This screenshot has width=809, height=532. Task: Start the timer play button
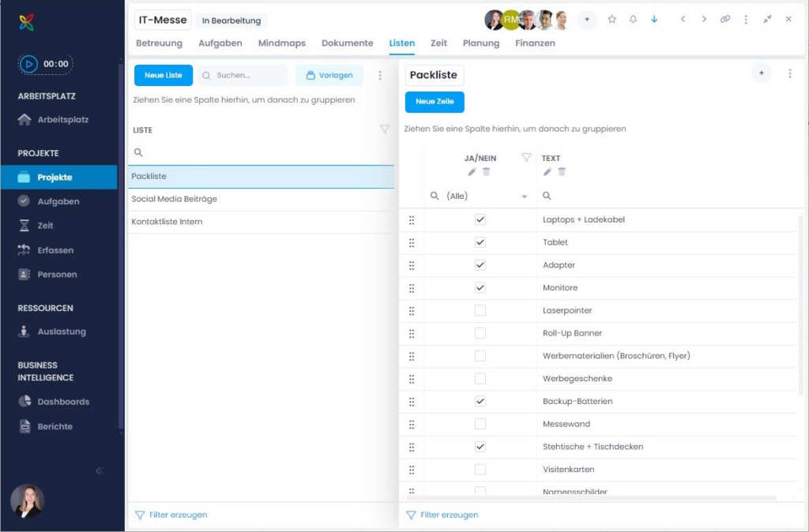tap(29, 64)
